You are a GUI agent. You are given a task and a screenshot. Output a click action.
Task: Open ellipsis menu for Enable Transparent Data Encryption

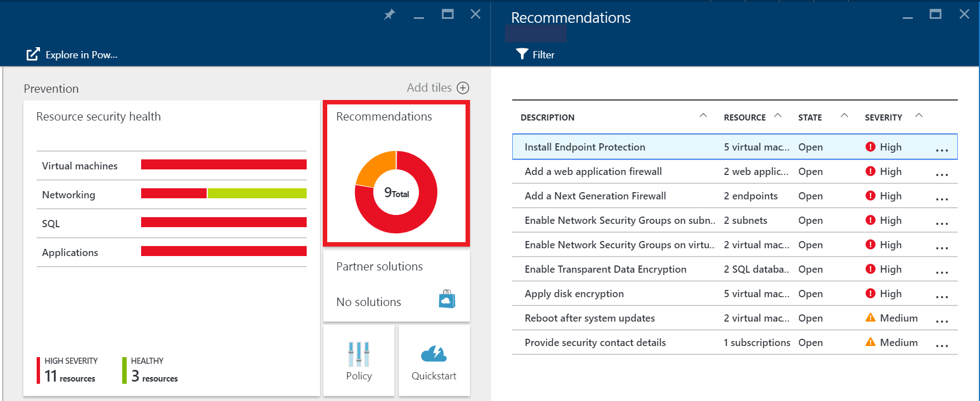pos(942,273)
